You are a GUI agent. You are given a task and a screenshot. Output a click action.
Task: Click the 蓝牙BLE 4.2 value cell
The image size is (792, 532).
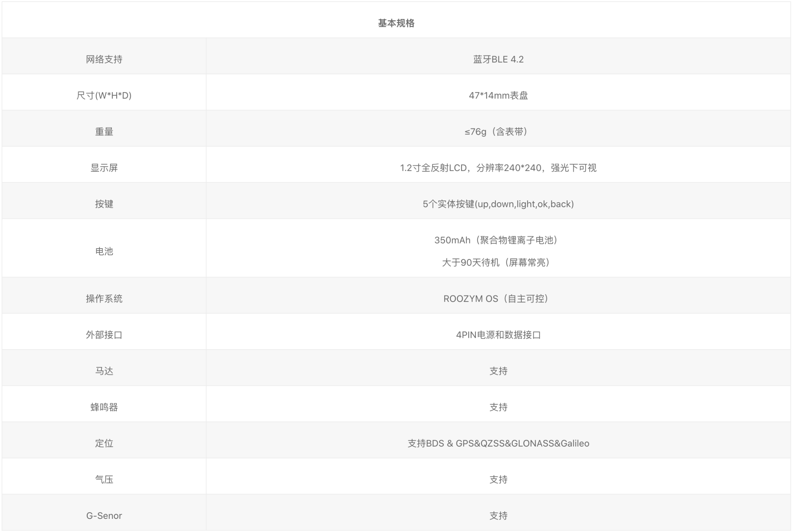[498, 60]
